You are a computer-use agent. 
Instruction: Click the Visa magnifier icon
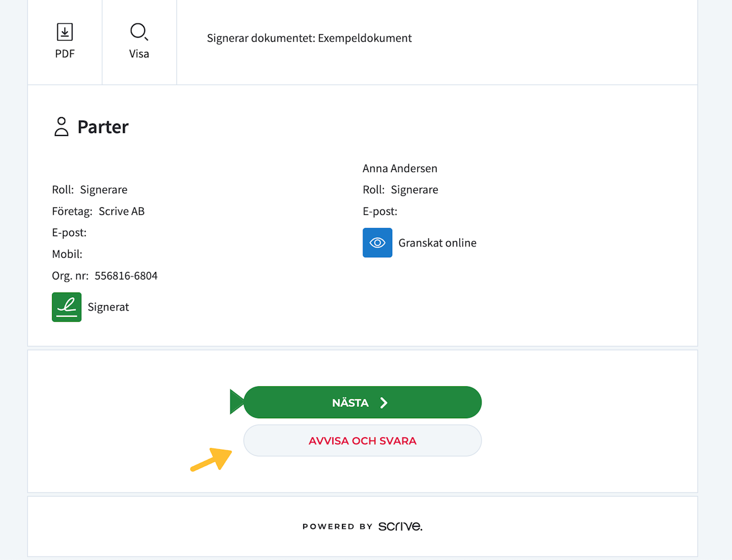click(139, 32)
